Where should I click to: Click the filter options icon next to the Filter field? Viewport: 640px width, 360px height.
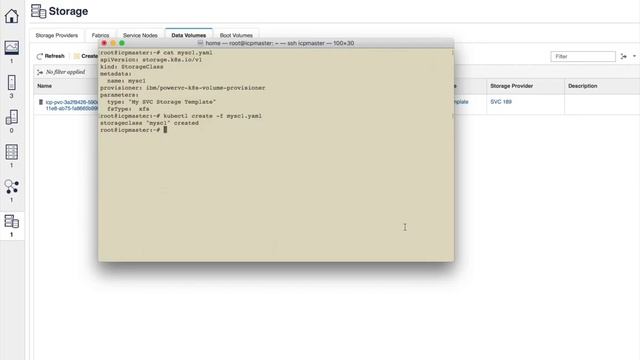click(x=623, y=56)
